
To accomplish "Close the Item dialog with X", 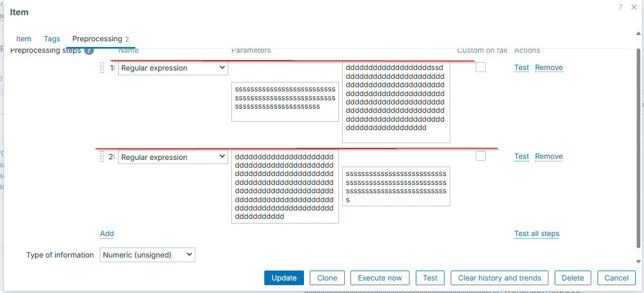I will (x=634, y=7).
